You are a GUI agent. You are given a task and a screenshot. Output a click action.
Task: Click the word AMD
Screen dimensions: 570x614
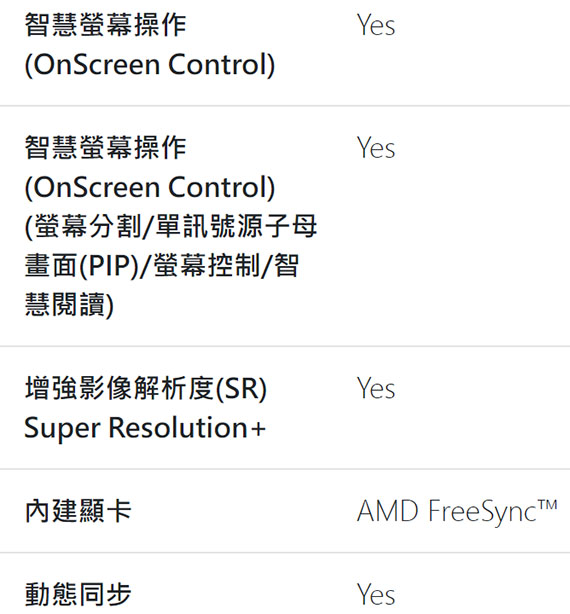pos(388,511)
